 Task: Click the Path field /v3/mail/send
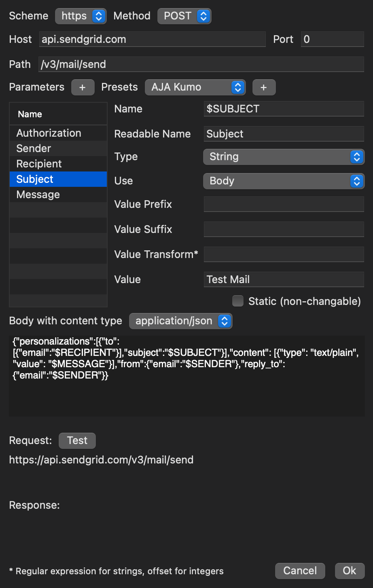pyautogui.click(x=201, y=64)
